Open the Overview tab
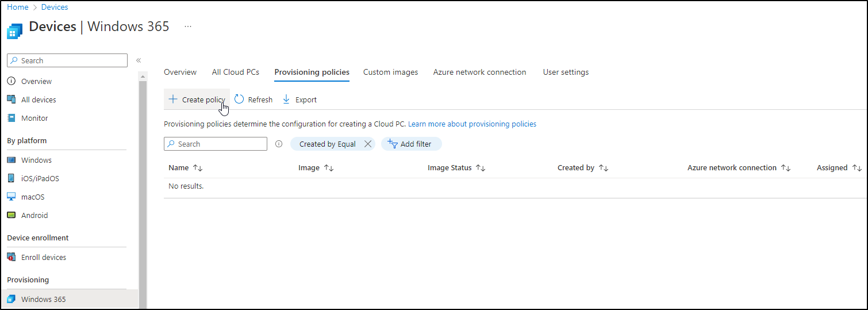Image resolution: width=868 pixels, height=310 pixels. tap(180, 72)
